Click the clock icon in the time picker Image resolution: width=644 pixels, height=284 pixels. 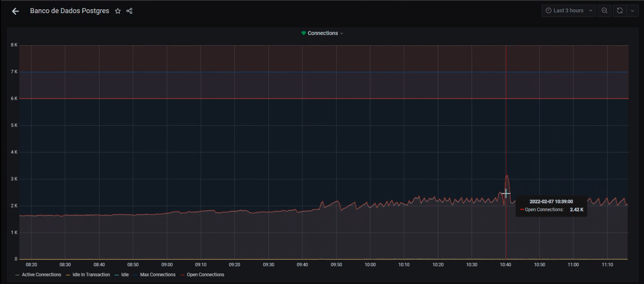[548, 11]
